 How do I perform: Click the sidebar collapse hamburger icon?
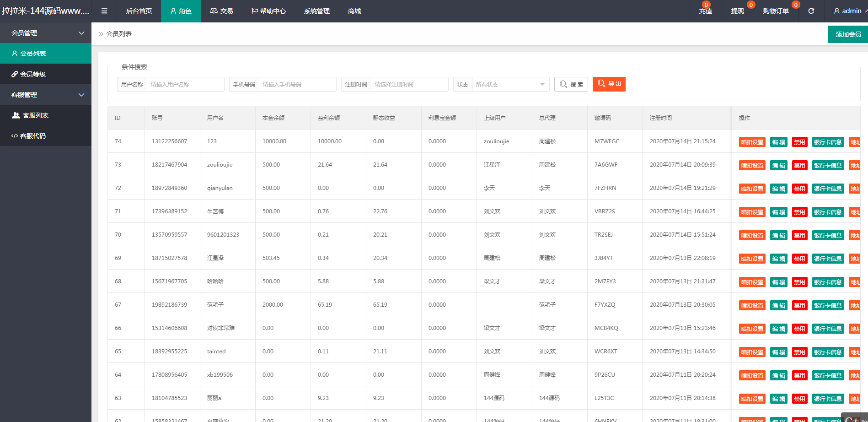pyautogui.click(x=104, y=11)
